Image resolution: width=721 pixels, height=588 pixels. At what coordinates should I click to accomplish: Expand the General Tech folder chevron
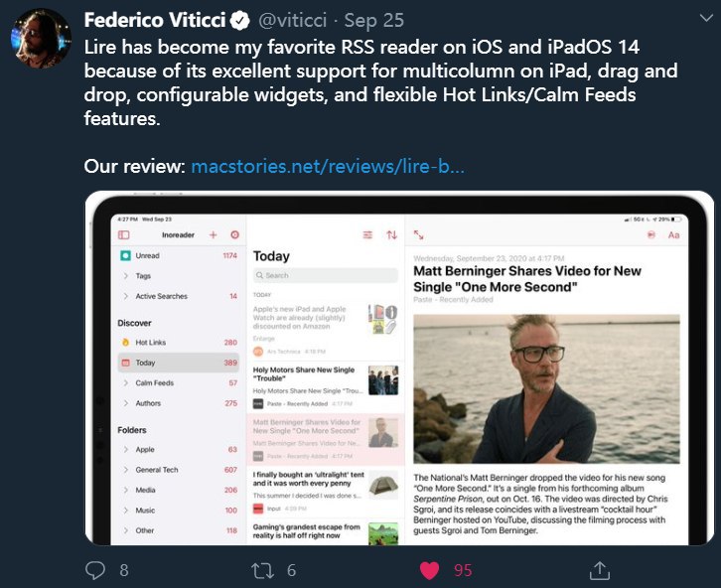125,470
